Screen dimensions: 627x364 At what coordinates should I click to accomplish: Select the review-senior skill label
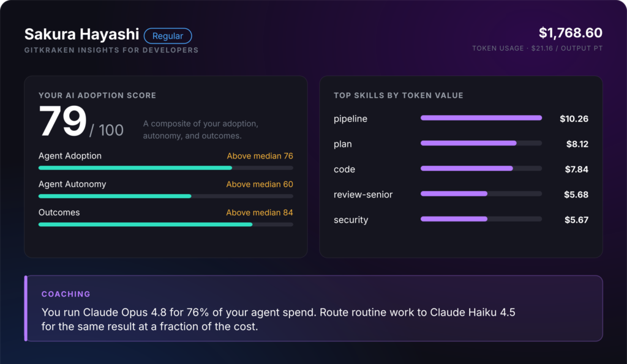point(363,195)
